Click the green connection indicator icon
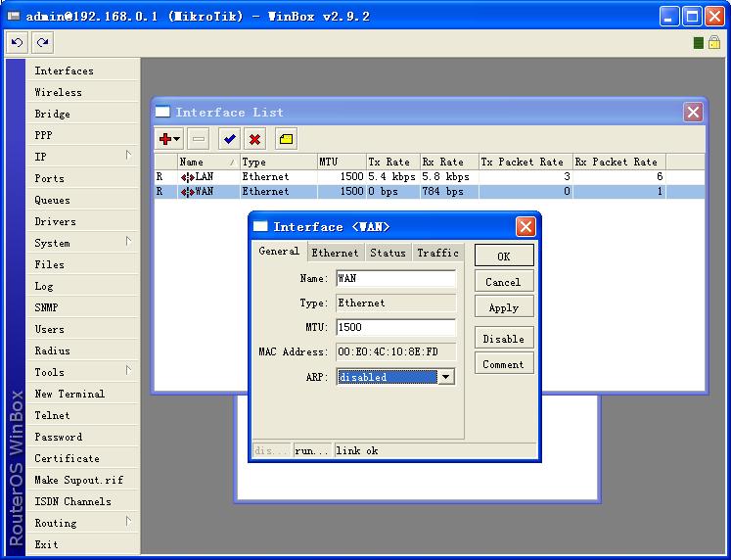Image resolution: width=731 pixels, height=560 pixels. [x=698, y=43]
